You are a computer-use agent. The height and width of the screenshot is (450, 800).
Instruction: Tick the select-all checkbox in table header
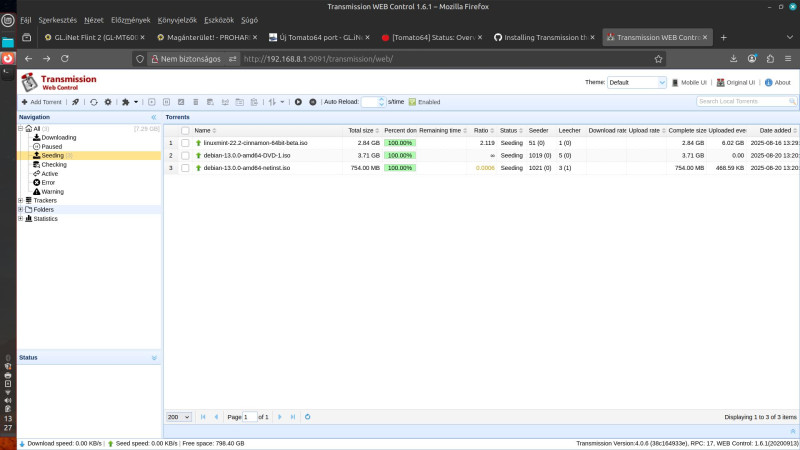pyautogui.click(x=185, y=131)
